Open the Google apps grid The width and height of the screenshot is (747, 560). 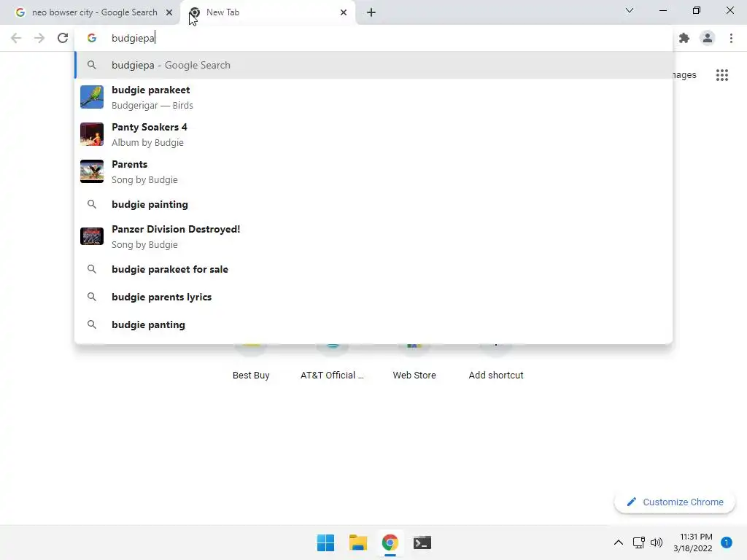coord(722,75)
